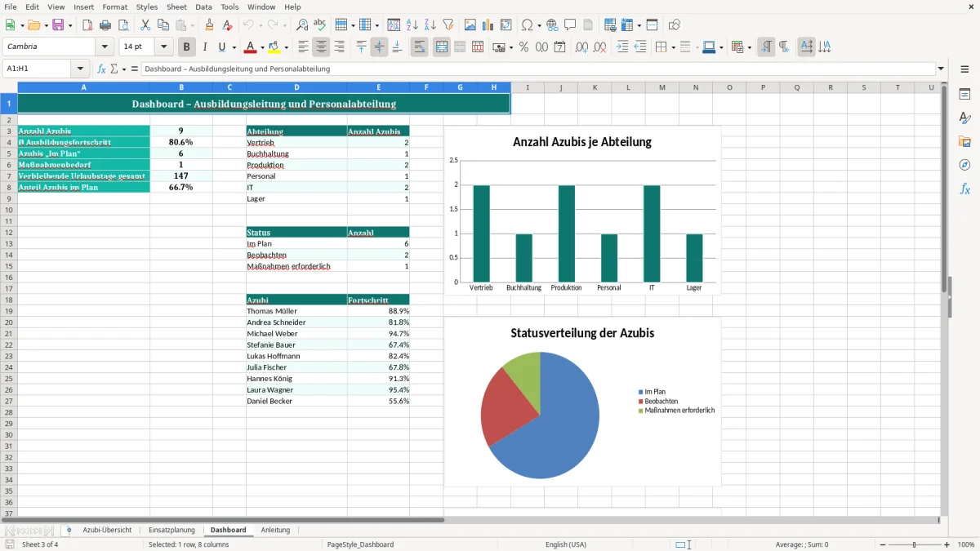Image resolution: width=980 pixels, height=551 pixels.
Task: Open font color dropdown arrow
Action: pyautogui.click(x=262, y=47)
